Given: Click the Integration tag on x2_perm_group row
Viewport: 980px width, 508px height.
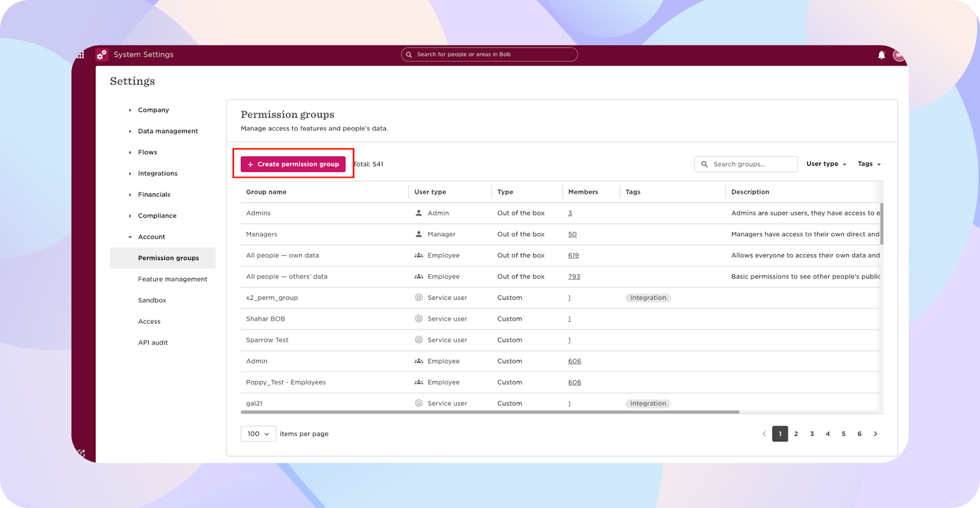Looking at the screenshot, I should 648,298.
